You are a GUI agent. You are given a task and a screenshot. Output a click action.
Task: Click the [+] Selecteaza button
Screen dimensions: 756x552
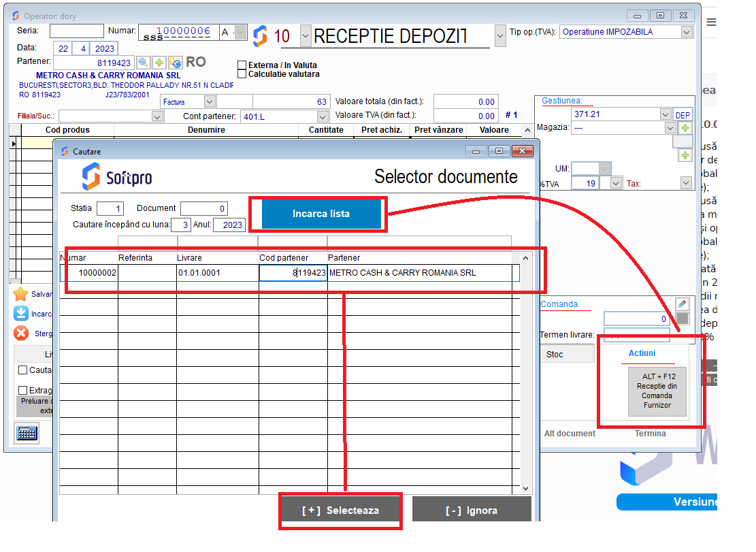340,510
